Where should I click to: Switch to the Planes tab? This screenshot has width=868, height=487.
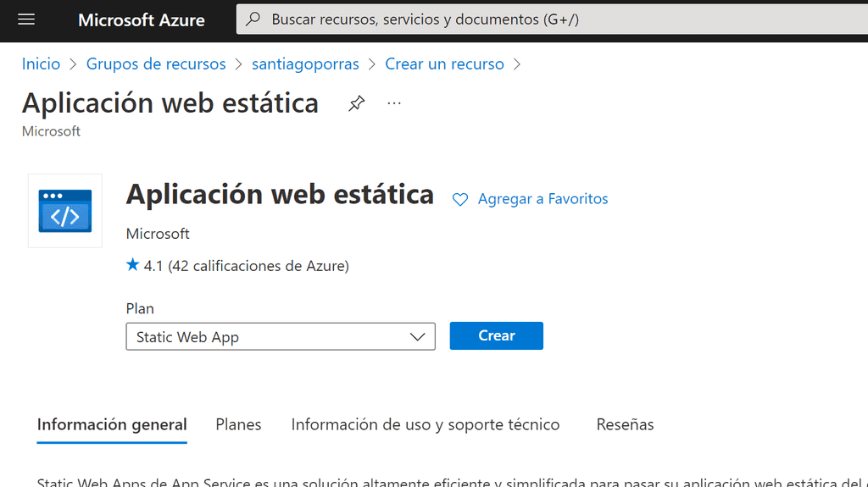tap(238, 424)
